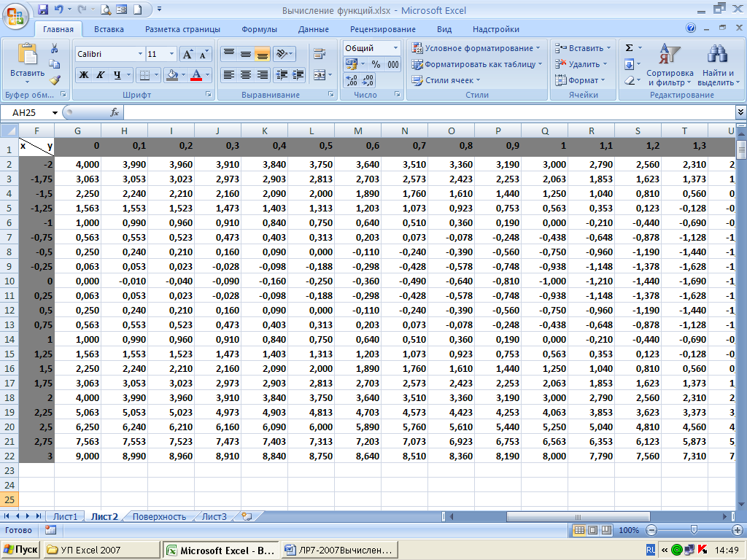Switch to Page Layout view in status bar
Screen dimensions: 747x560
[x=592, y=530]
